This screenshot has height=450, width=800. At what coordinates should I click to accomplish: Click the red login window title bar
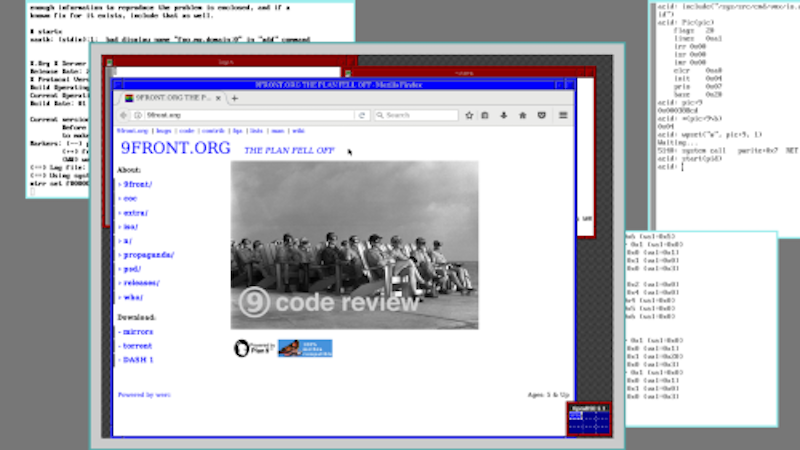[226, 62]
